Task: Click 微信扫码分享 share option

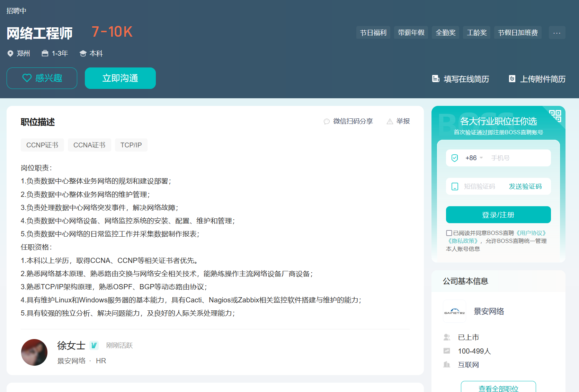Action: click(353, 121)
